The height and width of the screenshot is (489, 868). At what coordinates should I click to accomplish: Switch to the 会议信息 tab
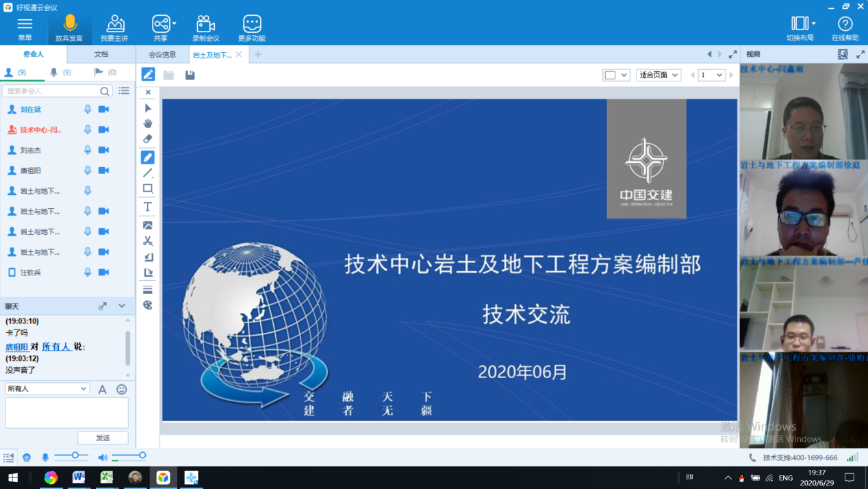click(x=162, y=55)
